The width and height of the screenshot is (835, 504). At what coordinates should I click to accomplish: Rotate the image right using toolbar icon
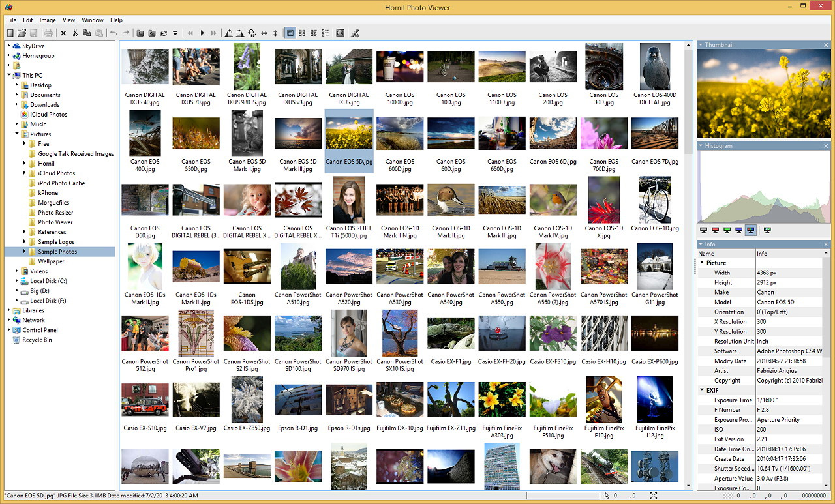click(x=240, y=33)
